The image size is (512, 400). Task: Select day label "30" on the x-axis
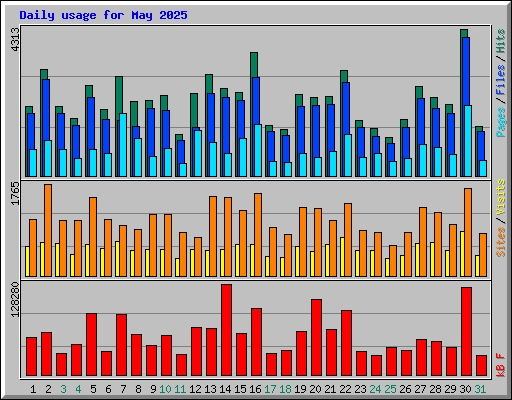coord(465,389)
